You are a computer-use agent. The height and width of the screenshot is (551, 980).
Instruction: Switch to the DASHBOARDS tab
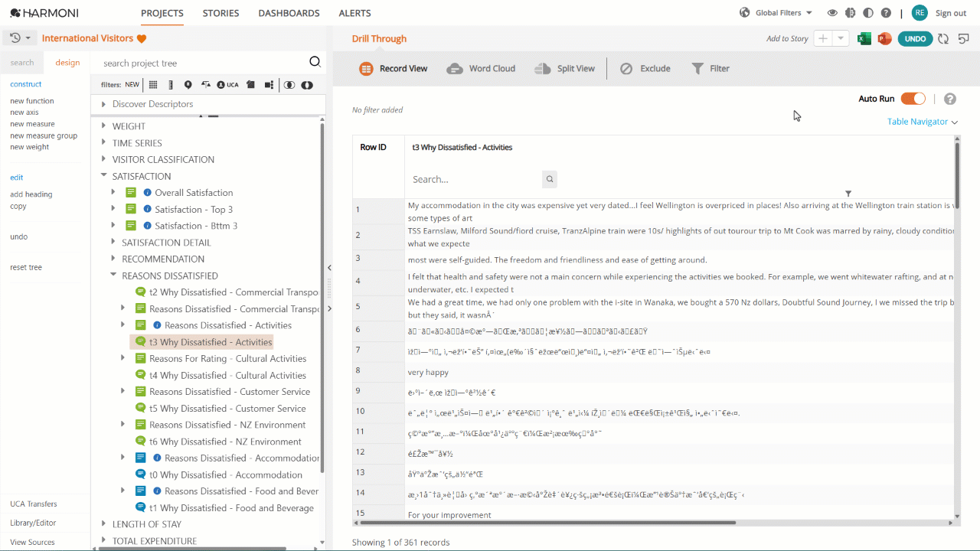pos(289,13)
